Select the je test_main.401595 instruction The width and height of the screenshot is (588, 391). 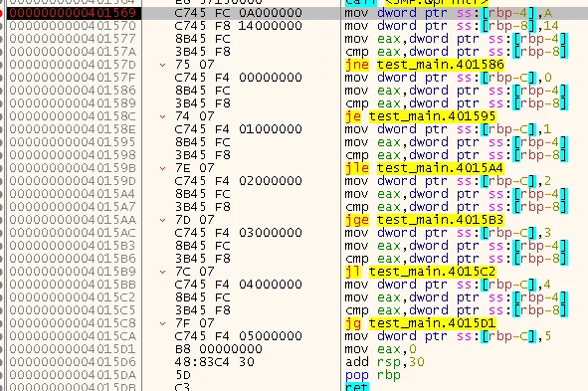pos(421,116)
